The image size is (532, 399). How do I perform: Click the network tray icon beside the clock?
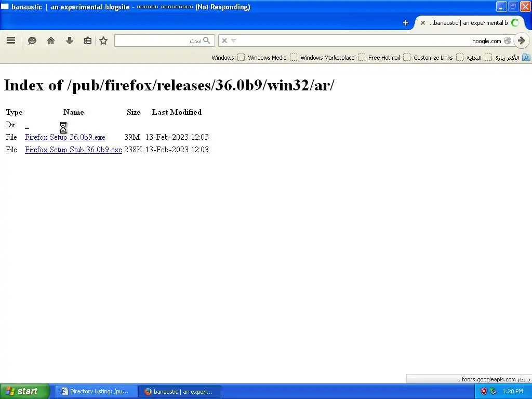[494, 392]
